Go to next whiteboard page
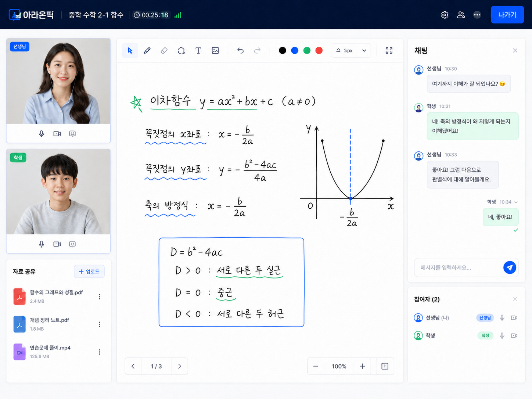The image size is (532, 399). [x=180, y=366]
